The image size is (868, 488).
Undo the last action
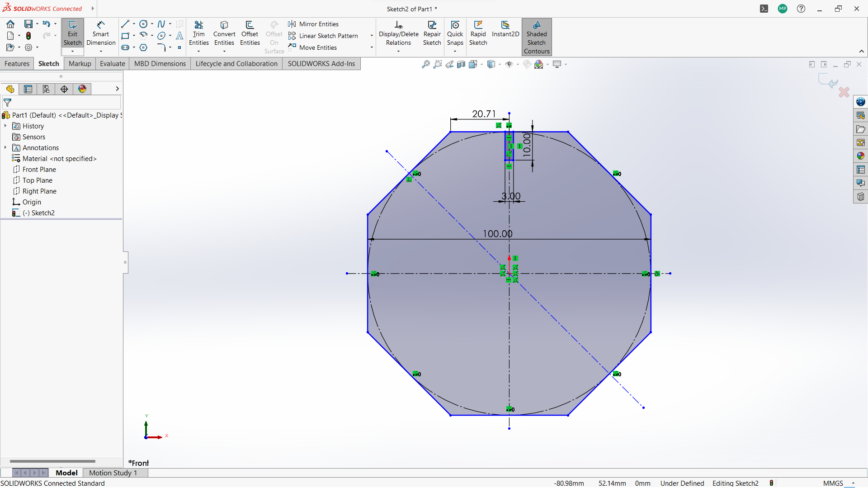pyautogui.click(x=46, y=24)
